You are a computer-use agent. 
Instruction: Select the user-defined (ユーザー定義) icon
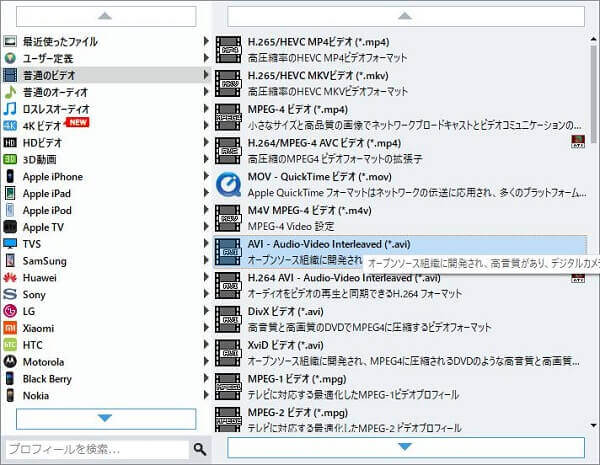[10, 58]
